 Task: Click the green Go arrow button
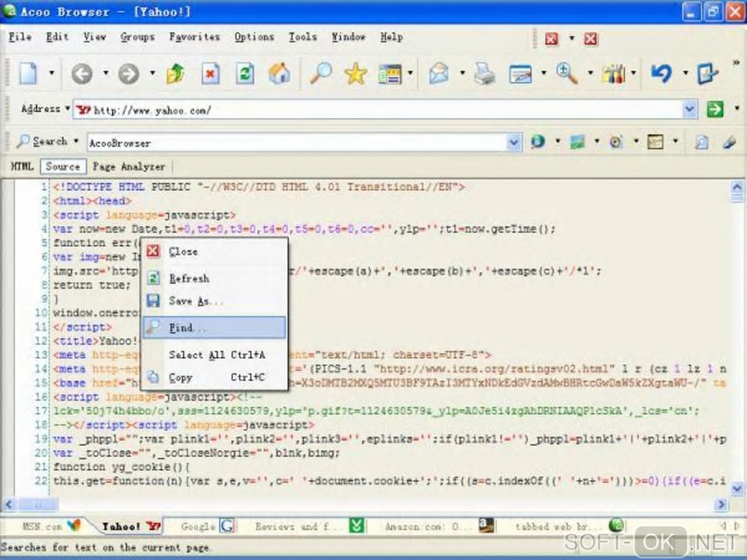click(x=715, y=110)
